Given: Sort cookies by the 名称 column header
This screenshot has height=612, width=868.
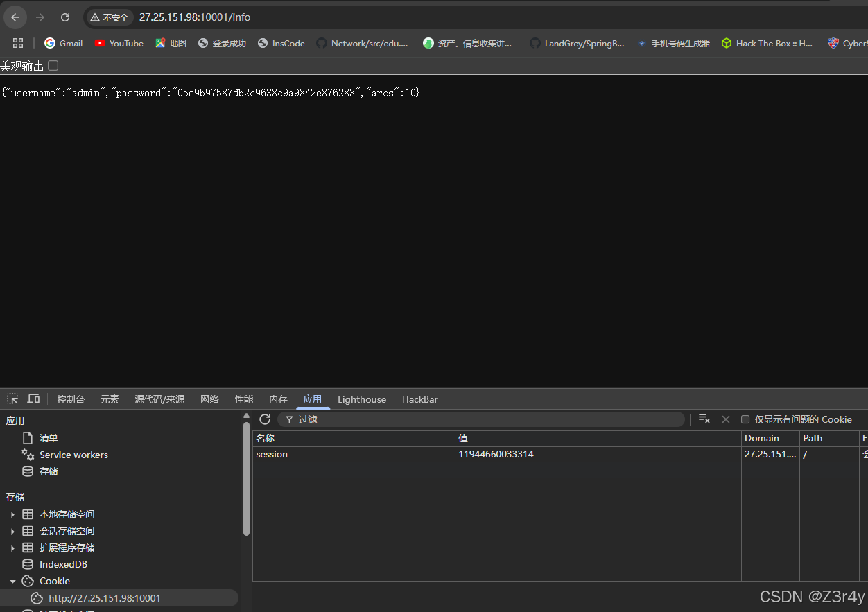Looking at the screenshot, I should tap(354, 438).
